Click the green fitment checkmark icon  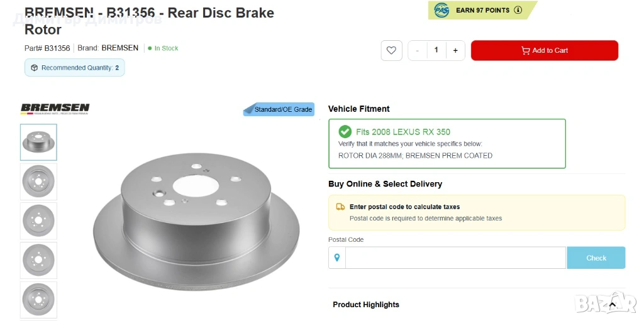click(x=345, y=132)
